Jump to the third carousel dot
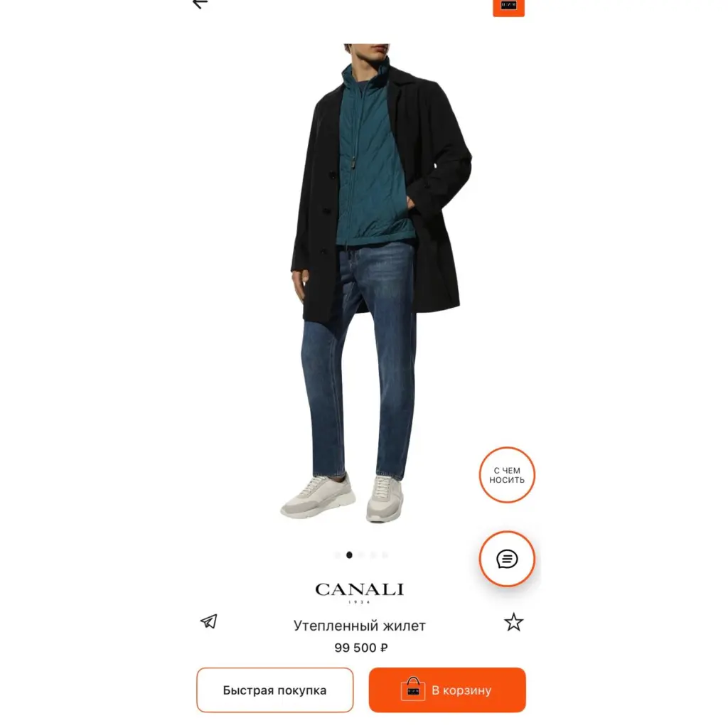 pos(361,555)
